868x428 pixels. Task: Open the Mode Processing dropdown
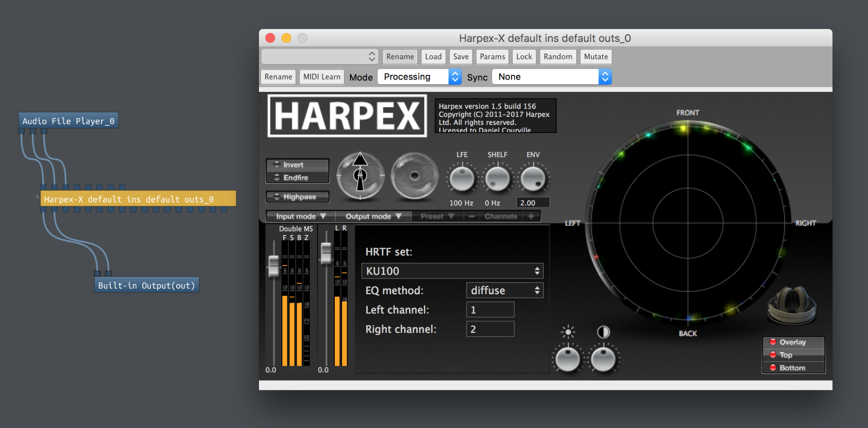click(419, 77)
